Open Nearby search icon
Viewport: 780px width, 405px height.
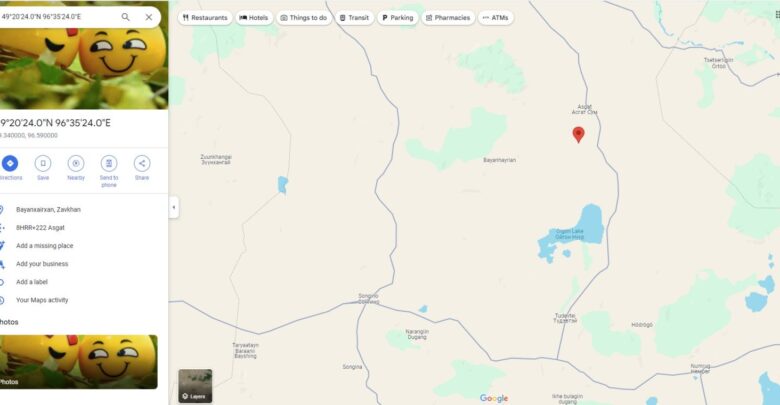click(76, 163)
